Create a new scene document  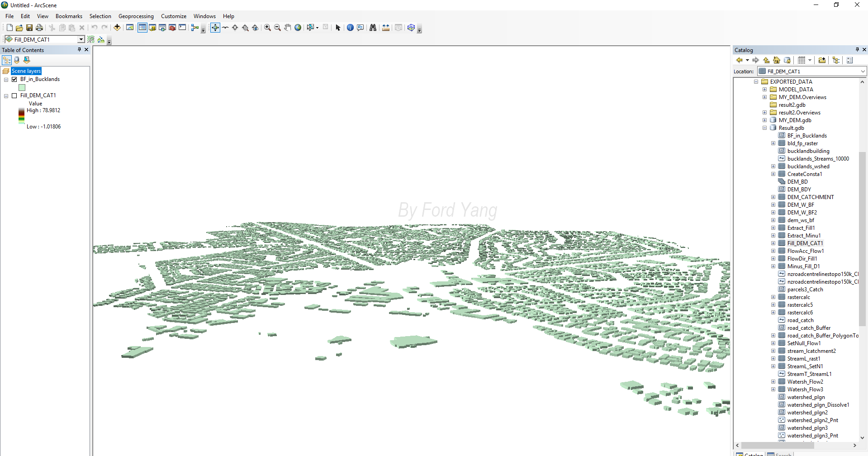click(x=9, y=28)
